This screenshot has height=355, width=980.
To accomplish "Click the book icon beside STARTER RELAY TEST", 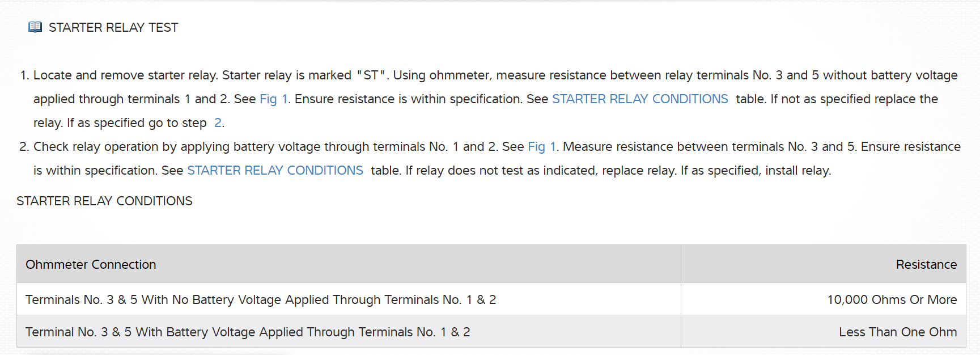I will [35, 27].
